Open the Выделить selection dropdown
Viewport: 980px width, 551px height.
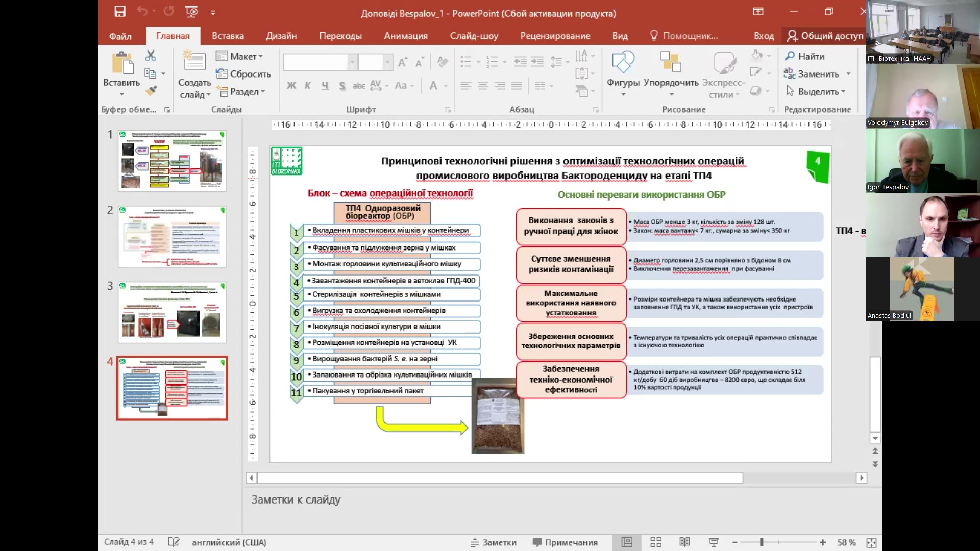pyautogui.click(x=815, y=91)
